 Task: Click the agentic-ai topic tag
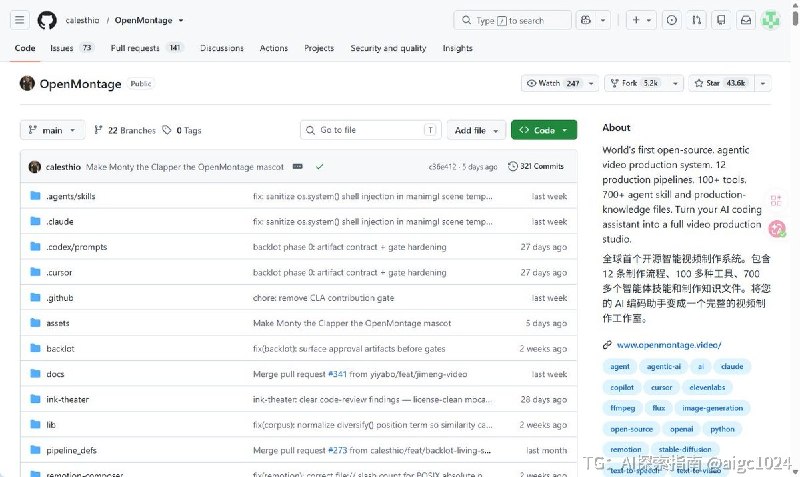click(x=663, y=367)
